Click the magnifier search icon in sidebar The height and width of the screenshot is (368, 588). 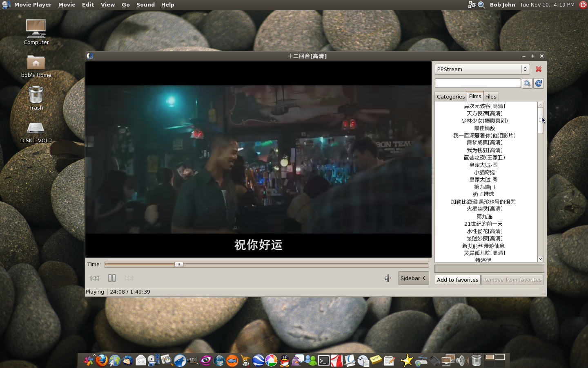527,83
